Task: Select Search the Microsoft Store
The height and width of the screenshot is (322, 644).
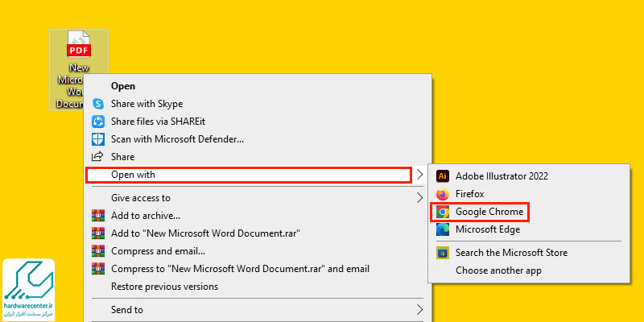Action: [x=529, y=253]
